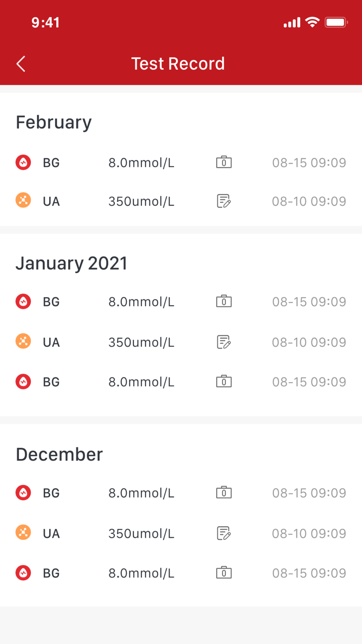Tap the back arrow in the header
The height and width of the screenshot is (644, 362).
point(21,64)
